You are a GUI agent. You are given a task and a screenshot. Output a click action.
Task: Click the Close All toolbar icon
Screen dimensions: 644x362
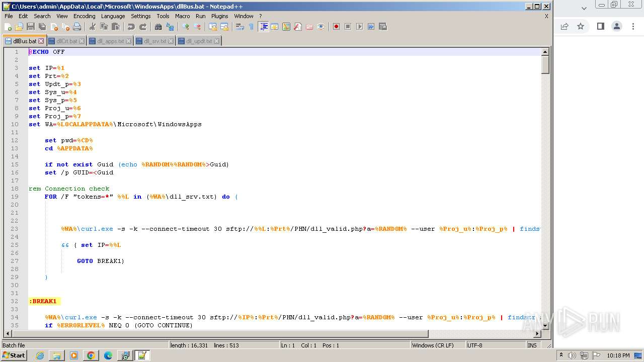click(x=65, y=27)
